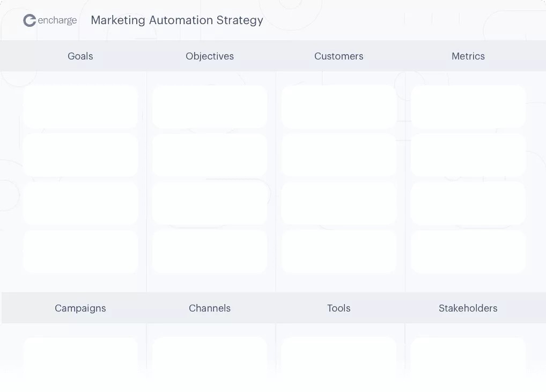Open the Stakeholders section header
This screenshot has height=392, width=546.
click(468, 308)
